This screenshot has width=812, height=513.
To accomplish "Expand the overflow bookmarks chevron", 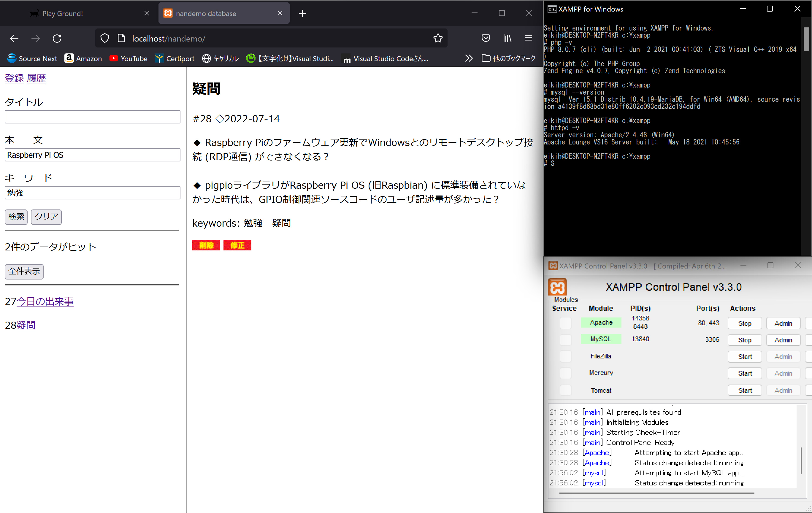I will coord(469,58).
